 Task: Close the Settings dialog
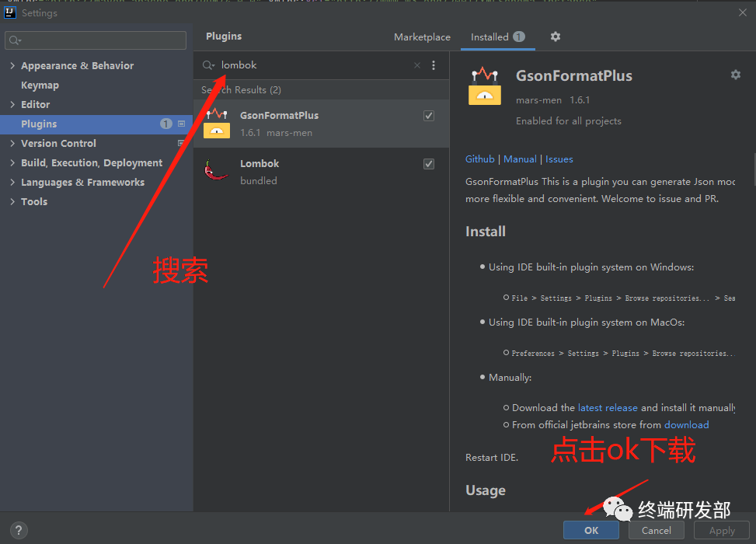click(743, 12)
